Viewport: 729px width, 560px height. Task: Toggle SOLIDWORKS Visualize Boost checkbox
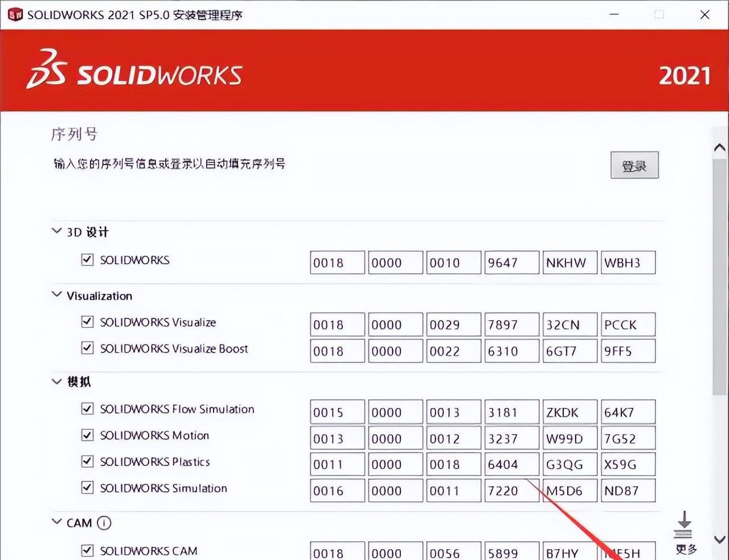tap(87, 348)
